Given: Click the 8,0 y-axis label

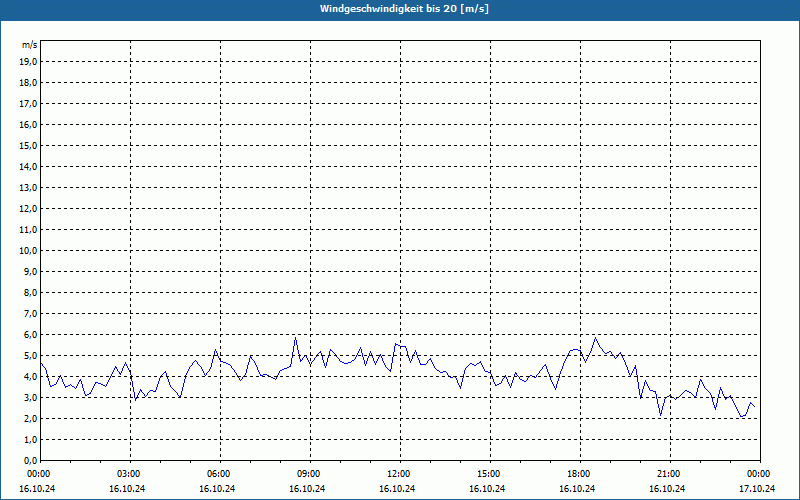Looking at the screenshot, I should 30,292.
